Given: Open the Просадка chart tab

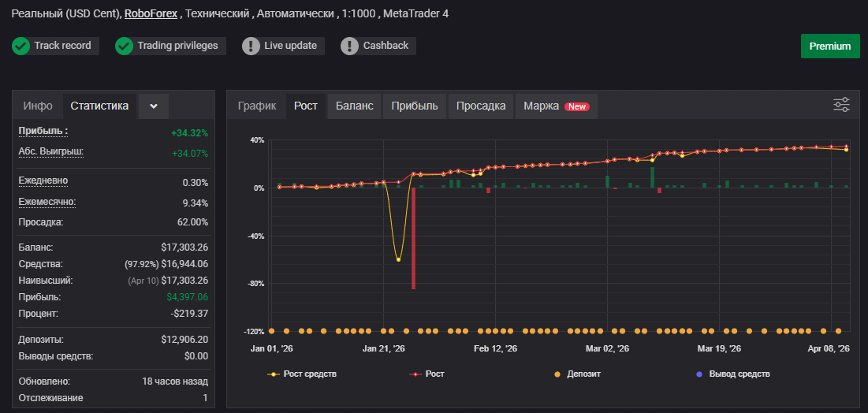Looking at the screenshot, I should coord(481,106).
